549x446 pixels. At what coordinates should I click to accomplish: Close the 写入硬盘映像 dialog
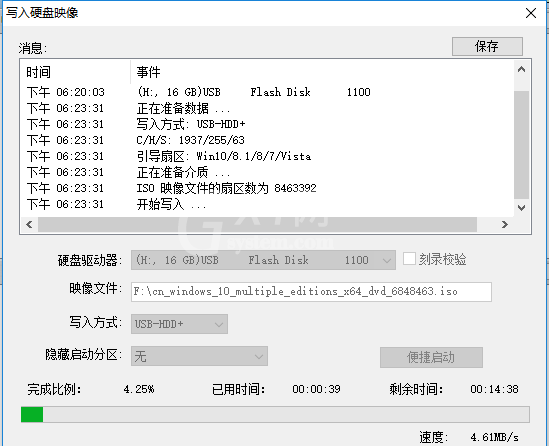tap(531, 13)
